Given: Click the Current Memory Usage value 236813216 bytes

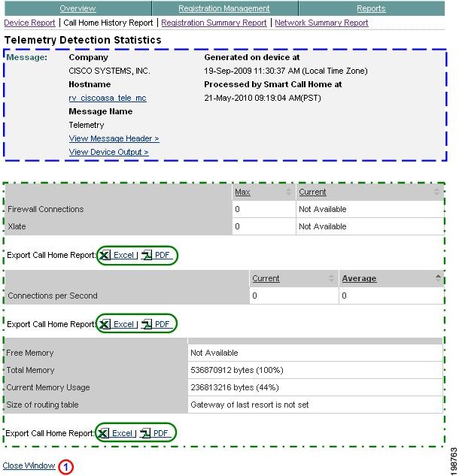Looking at the screenshot, I should [x=235, y=387].
